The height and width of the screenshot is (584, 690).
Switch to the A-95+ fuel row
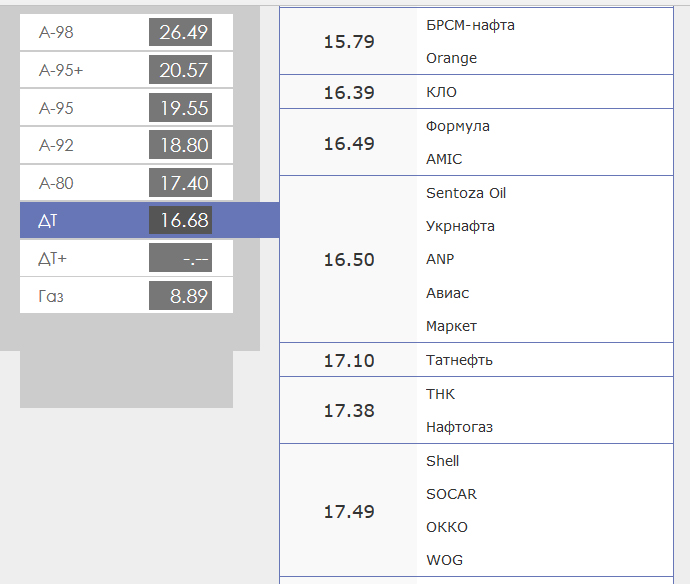coord(126,70)
